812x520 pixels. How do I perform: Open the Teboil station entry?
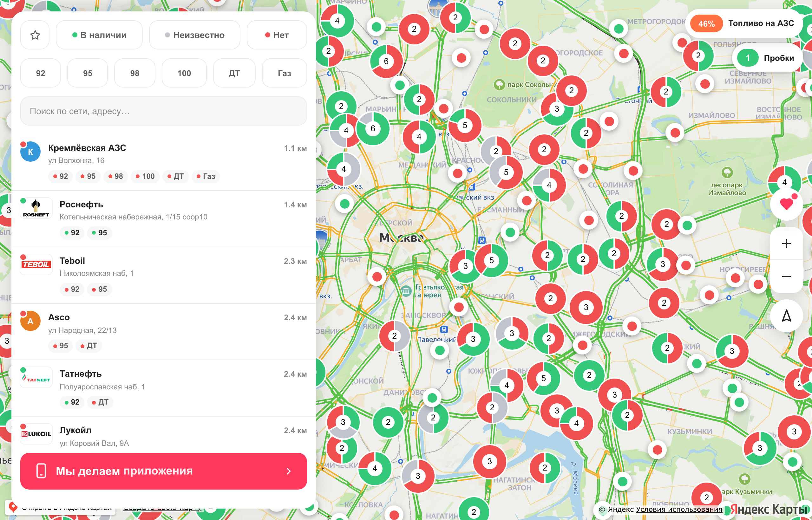[x=163, y=275]
